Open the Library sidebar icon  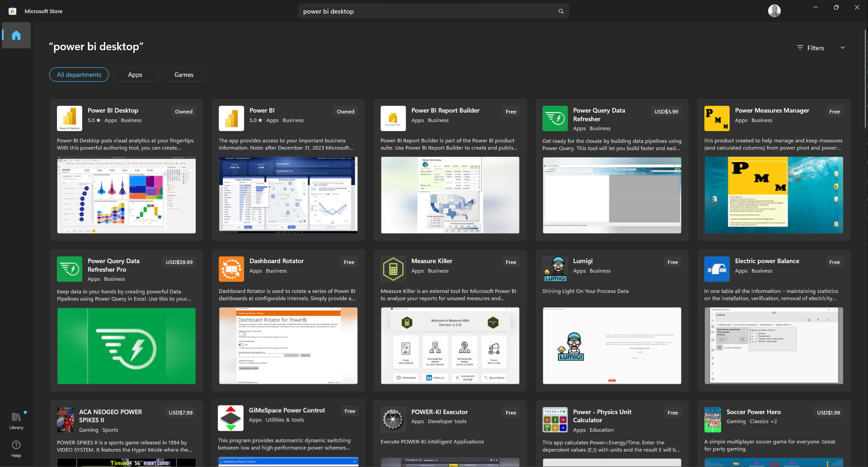(16, 420)
